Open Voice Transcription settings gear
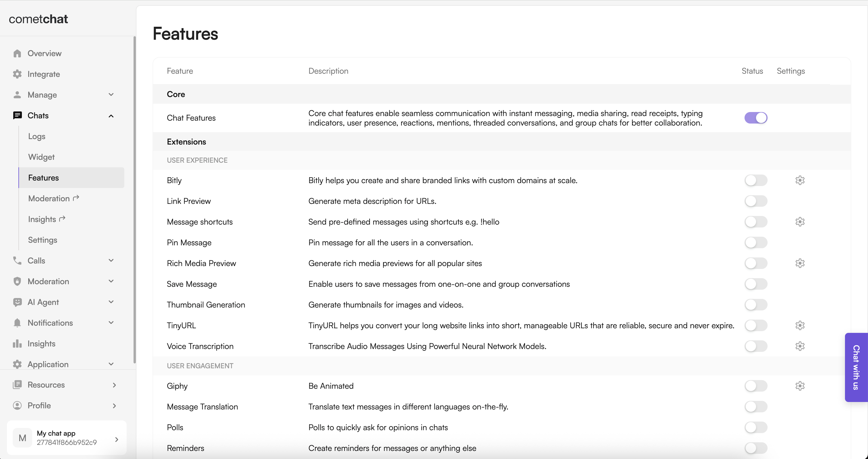Image resolution: width=868 pixels, height=459 pixels. (800, 346)
